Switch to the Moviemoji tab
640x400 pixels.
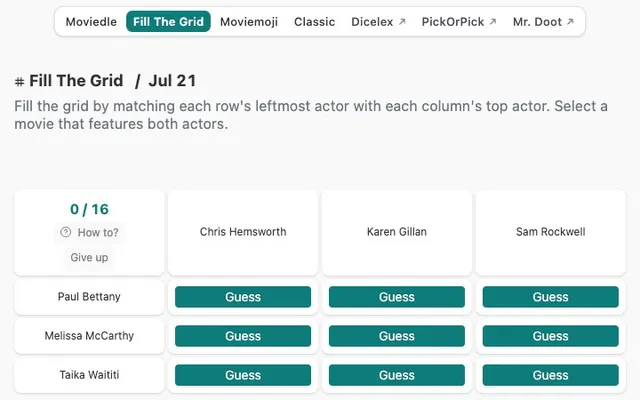click(249, 22)
